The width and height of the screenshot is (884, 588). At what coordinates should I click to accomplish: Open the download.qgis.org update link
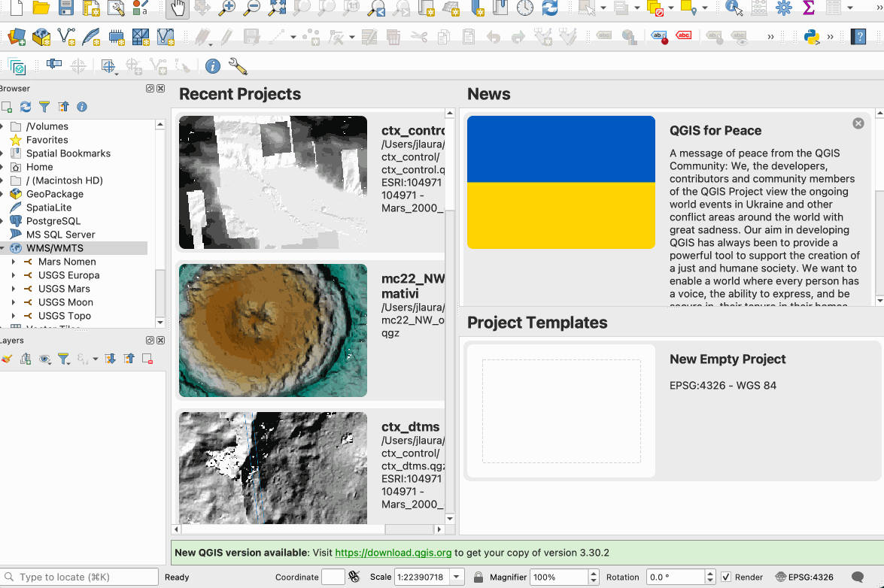393,553
